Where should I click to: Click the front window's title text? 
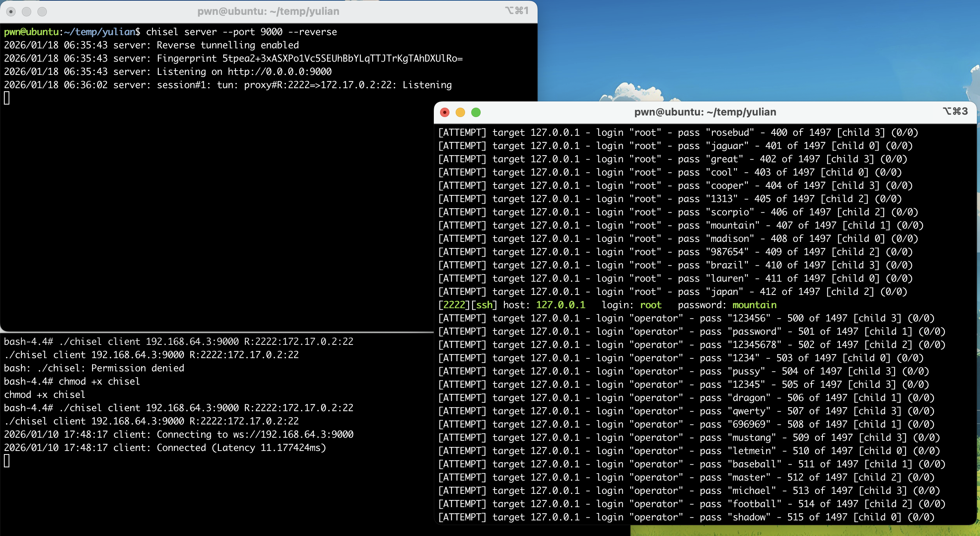pyautogui.click(x=705, y=112)
